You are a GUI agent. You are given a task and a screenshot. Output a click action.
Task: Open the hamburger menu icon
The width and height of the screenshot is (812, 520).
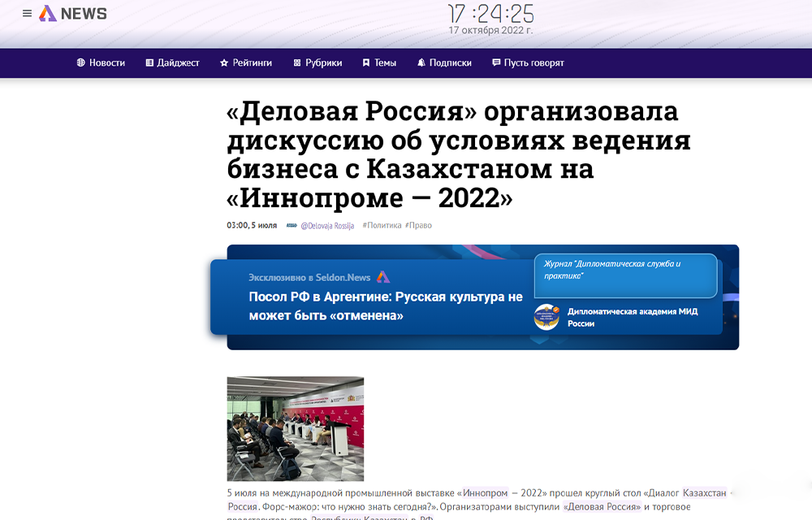pyautogui.click(x=27, y=14)
